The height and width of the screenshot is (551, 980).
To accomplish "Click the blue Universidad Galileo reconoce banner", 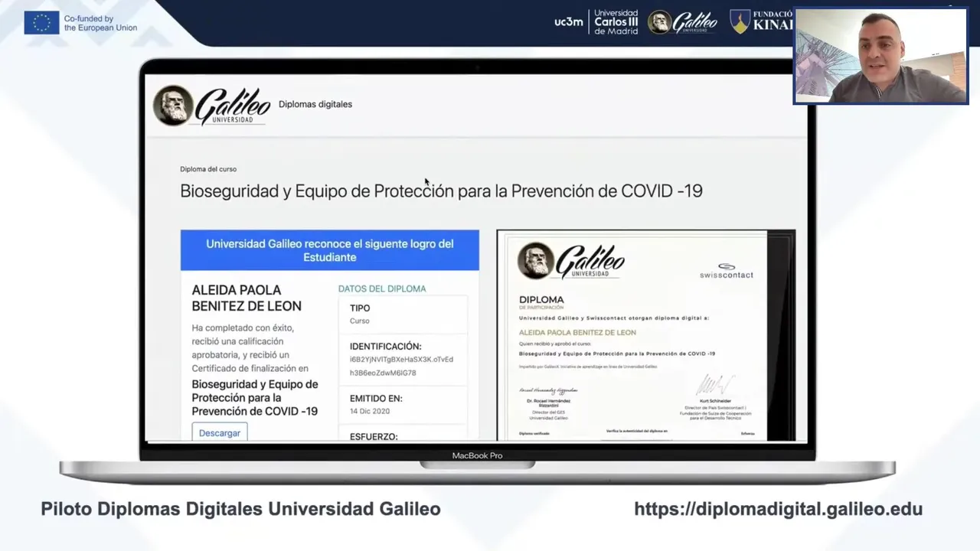I will click(x=330, y=250).
